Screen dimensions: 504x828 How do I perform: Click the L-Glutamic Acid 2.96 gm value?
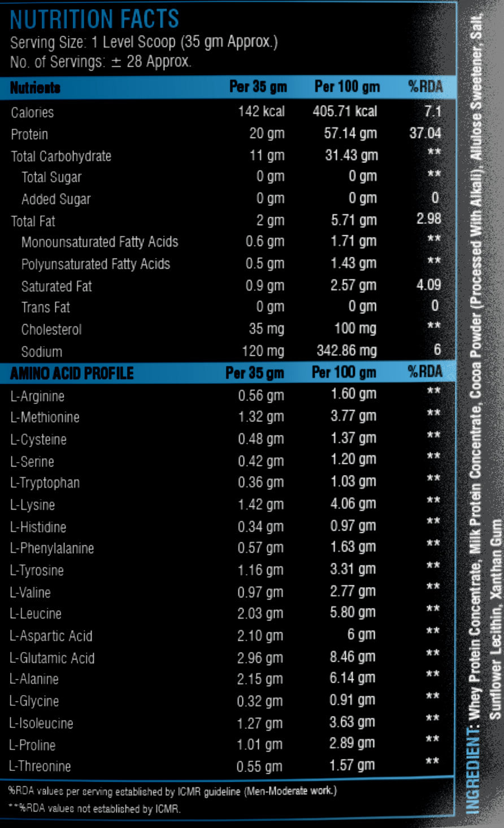[x=260, y=658]
